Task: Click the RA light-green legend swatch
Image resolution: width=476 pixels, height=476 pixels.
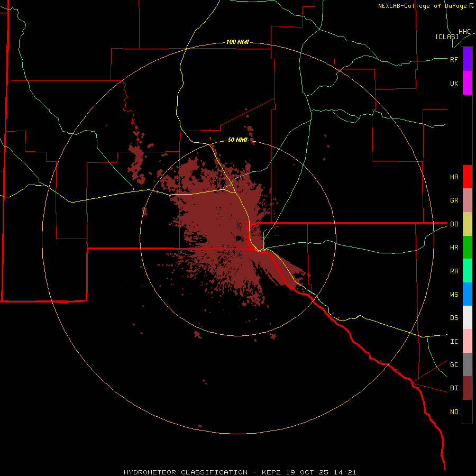Action: (x=467, y=271)
